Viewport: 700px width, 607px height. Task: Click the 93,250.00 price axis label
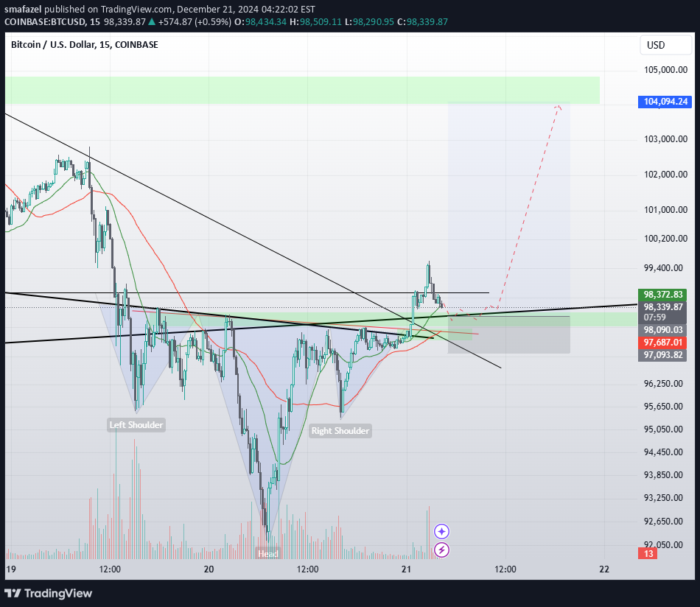pyautogui.click(x=663, y=498)
